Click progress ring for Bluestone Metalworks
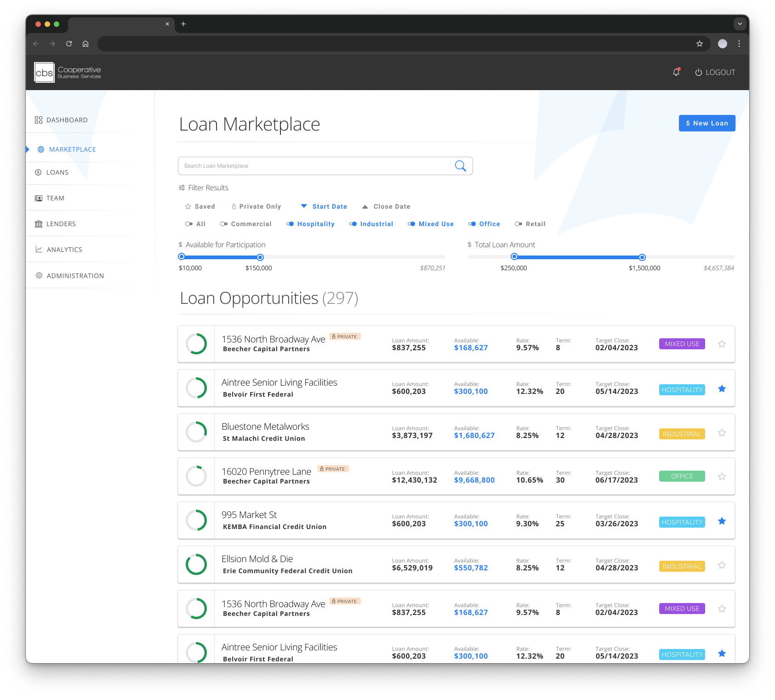This screenshot has height=700, width=775. click(x=196, y=432)
